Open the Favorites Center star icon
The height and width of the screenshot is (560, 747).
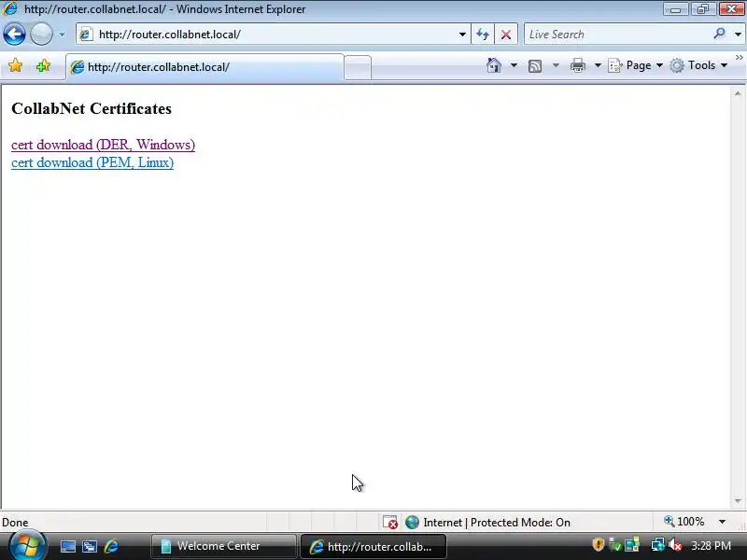point(15,65)
